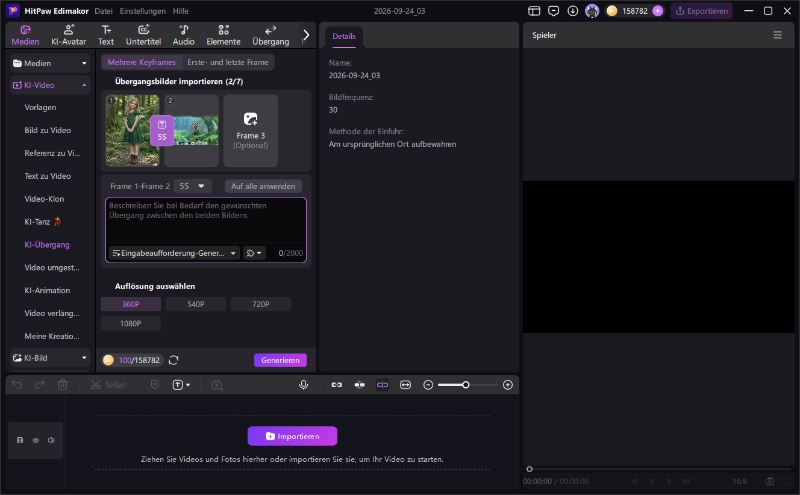Open the Spieler panel hamburger menu
The width and height of the screenshot is (800, 495).
(777, 35)
